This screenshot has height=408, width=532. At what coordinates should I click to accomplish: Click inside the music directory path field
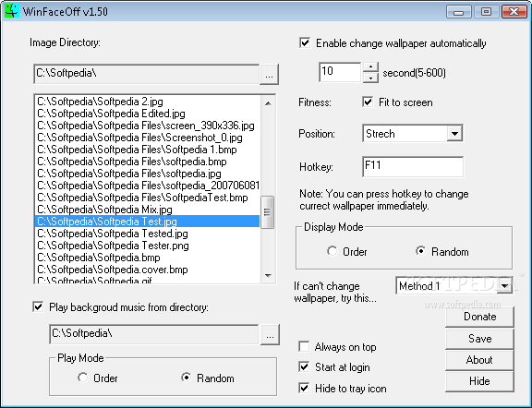click(x=154, y=334)
